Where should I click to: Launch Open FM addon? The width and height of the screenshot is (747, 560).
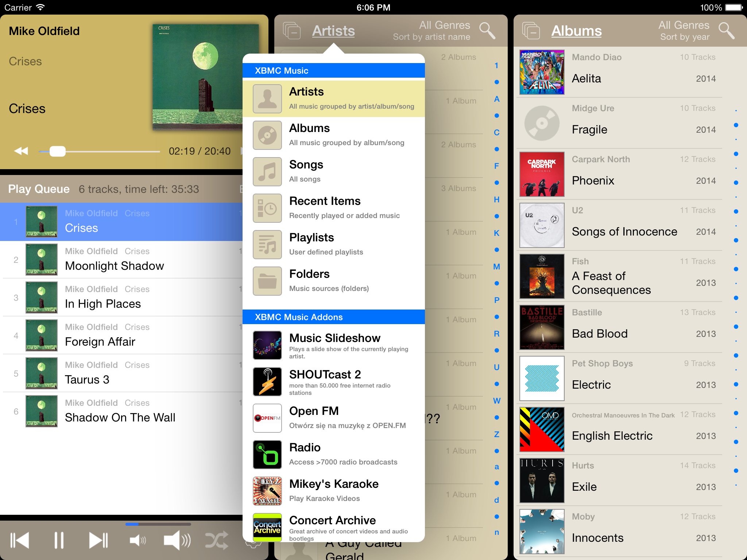pyautogui.click(x=334, y=418)
